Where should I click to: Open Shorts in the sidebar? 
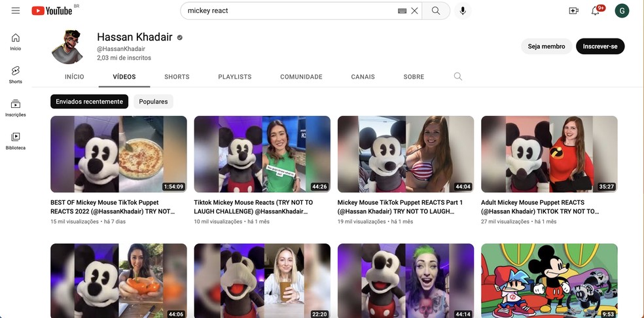(x=16, y=75)
